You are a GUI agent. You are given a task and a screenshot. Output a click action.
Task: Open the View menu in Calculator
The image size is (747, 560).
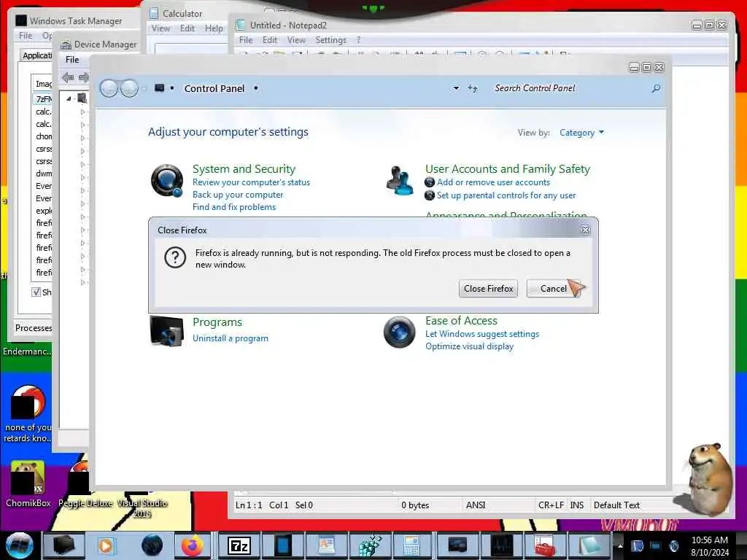tap(160, 28)
